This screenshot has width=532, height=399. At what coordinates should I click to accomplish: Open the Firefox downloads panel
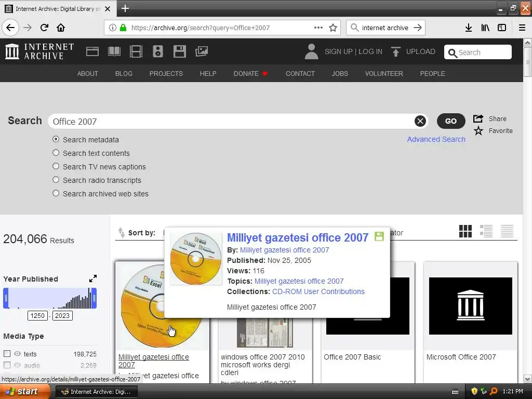click(469, 28)
